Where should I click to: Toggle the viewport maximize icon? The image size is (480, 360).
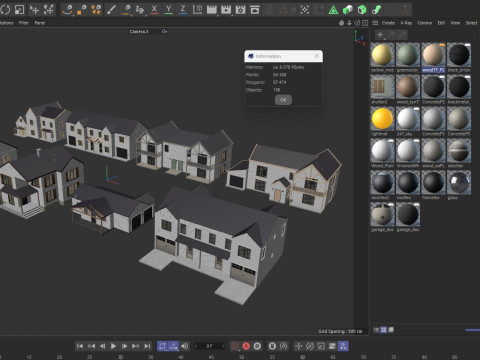365,23
